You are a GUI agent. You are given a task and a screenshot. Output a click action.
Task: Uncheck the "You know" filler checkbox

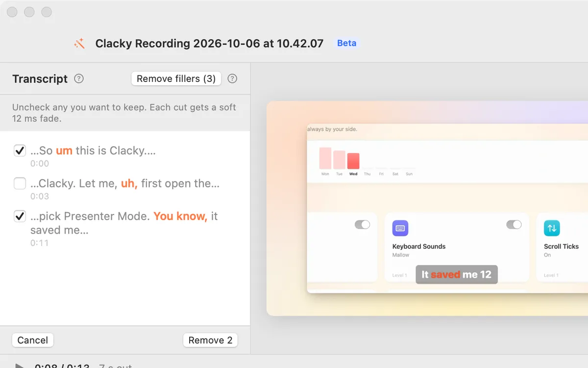click(20, 216)
